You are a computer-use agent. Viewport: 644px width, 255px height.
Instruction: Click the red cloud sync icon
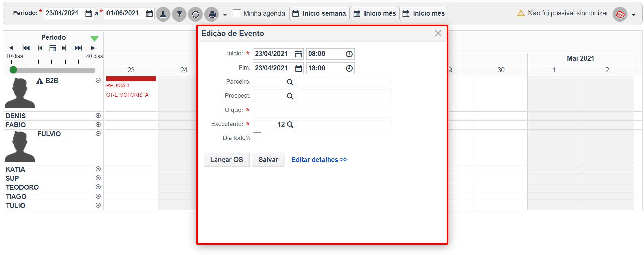pos(620,14)
